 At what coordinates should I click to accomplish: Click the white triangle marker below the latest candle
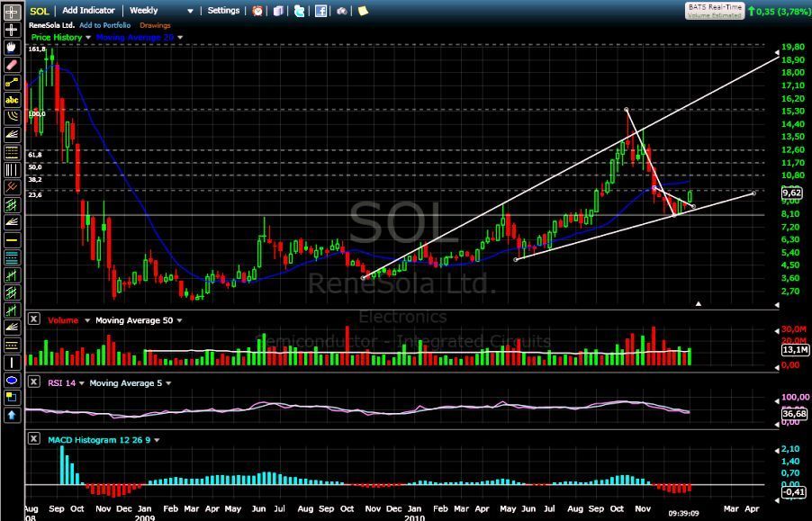[699, 304]
